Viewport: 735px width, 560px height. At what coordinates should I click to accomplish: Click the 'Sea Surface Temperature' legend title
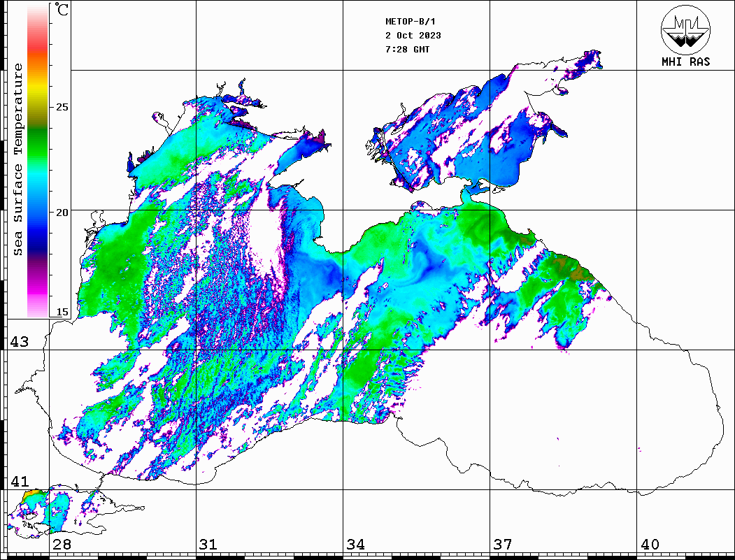17,160
